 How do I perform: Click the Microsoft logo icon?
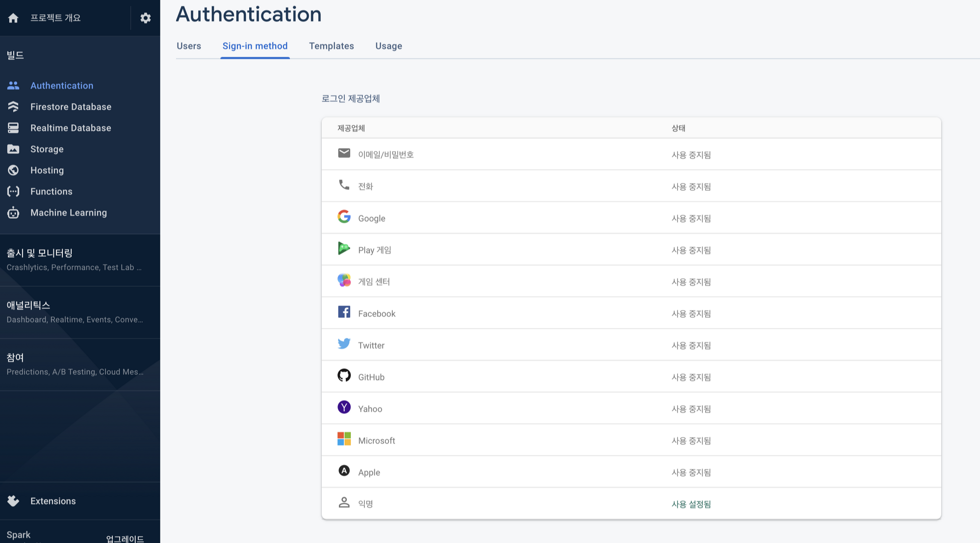(x=344, y=439)
